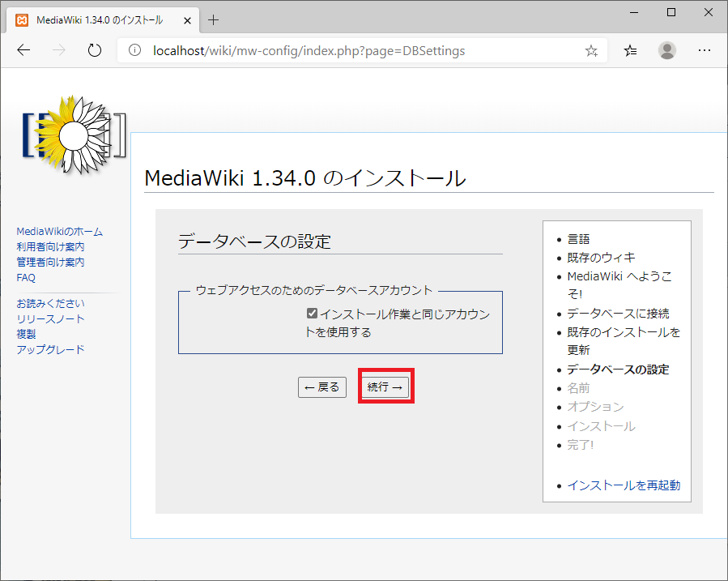
Task: Close the browser window
Action: pos(708,12)
